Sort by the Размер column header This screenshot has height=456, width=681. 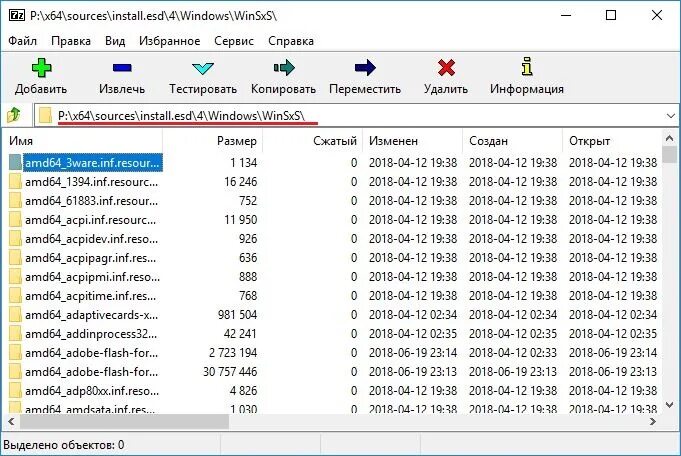point(213,141)
